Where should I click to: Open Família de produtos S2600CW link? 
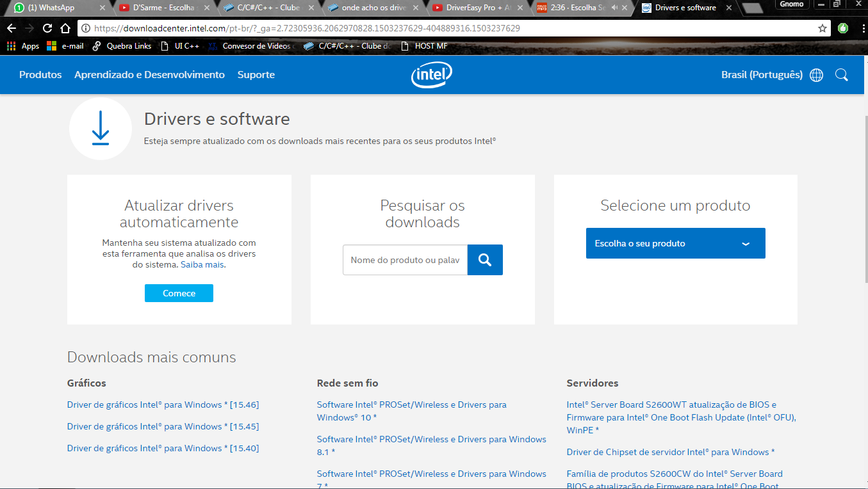pos(675,479)
